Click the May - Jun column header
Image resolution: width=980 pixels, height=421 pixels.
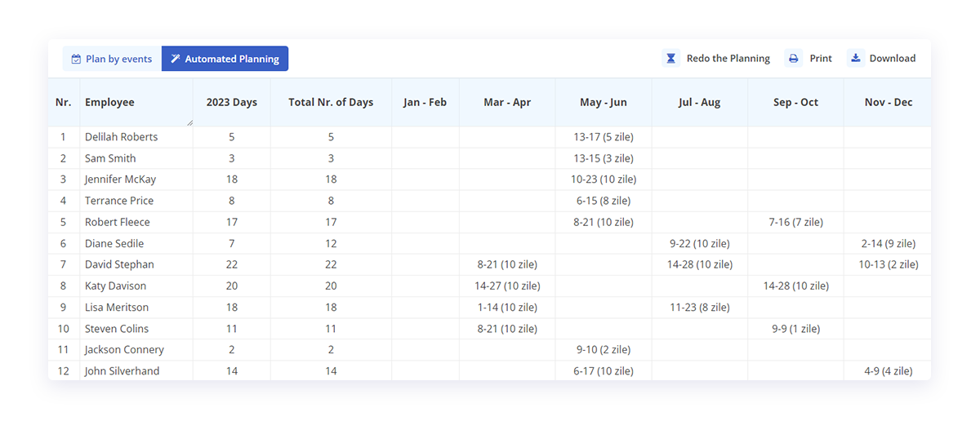tap(604, 103)
